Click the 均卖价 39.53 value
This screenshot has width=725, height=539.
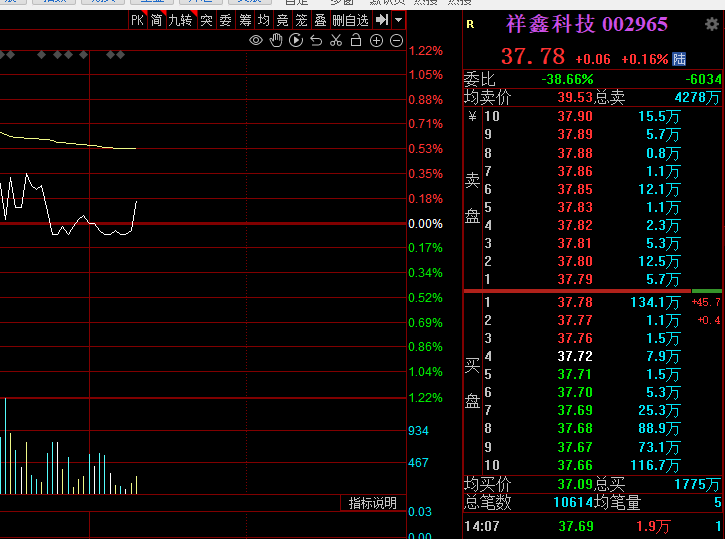pos(575,97)
